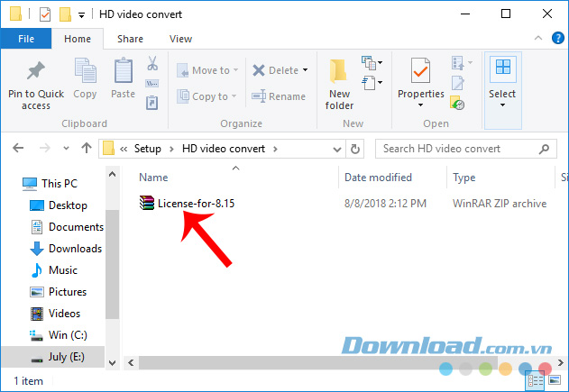Open Recent locations dropdown arrow
The image size is (569, 392).
tap(66, 149)
